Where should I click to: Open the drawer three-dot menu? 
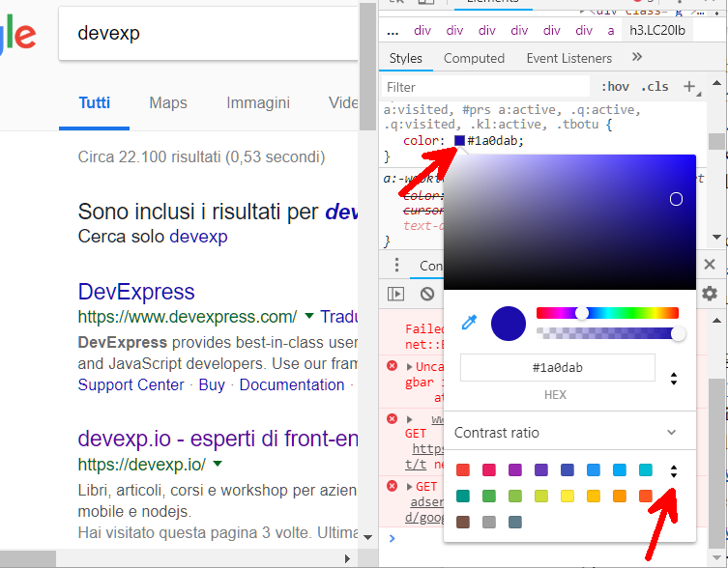pyautogui.click(x=396, y=266)
